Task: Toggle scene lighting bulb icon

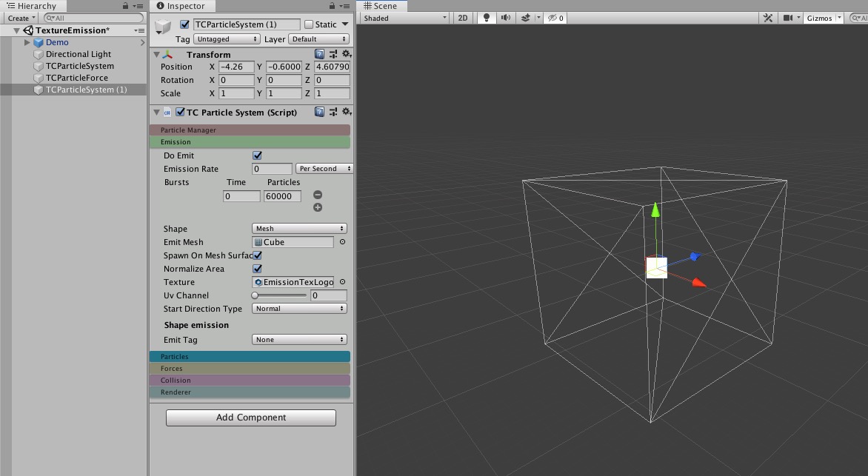Action: click(x=487, y=18)
